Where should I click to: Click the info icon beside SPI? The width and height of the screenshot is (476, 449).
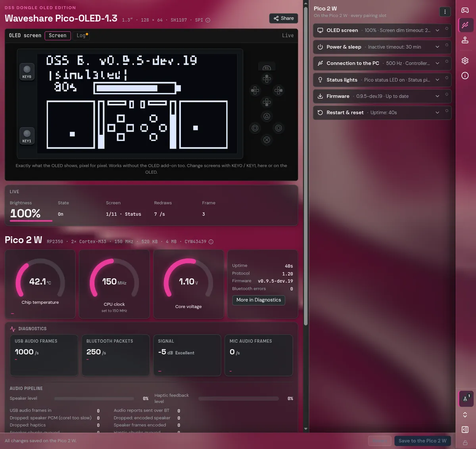pos(208,20)
